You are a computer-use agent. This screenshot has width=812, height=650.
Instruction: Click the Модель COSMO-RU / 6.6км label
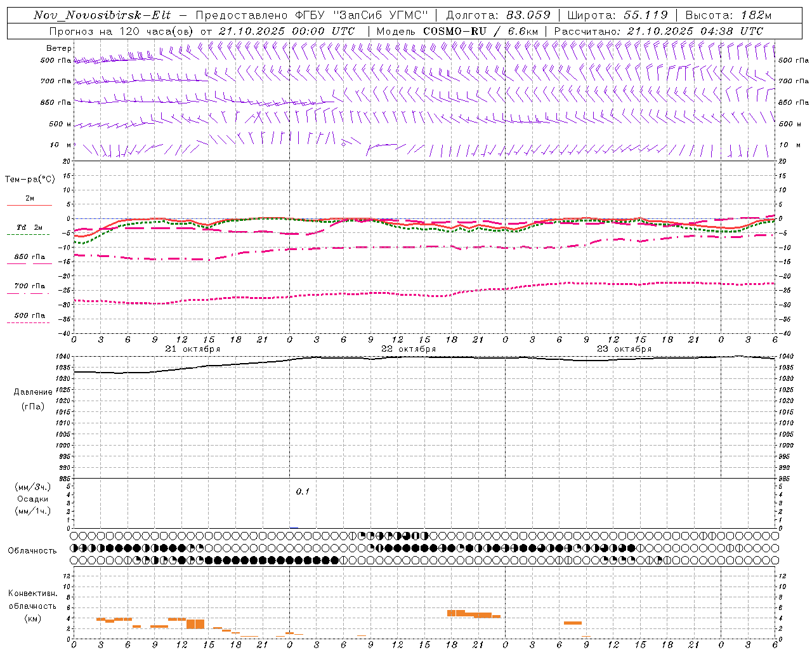point(457,31)
